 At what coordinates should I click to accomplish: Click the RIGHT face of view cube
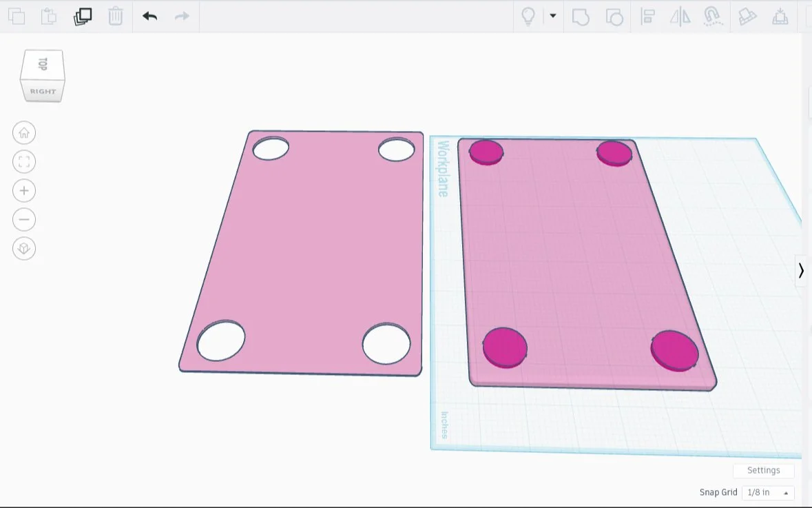(43, 91)
